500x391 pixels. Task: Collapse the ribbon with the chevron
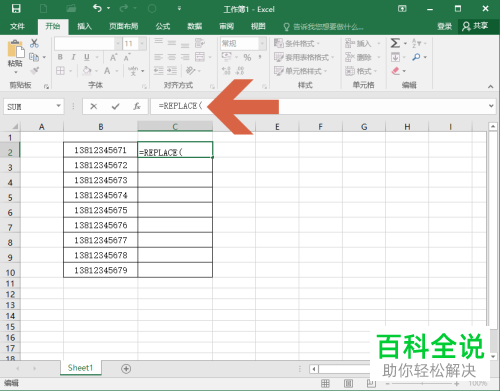(x=490, y=87)
